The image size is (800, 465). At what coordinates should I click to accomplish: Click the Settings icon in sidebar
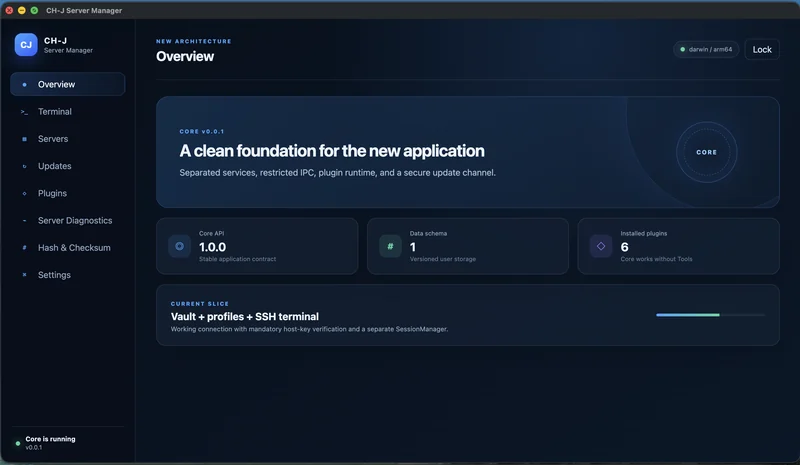(x=24, y=275)
